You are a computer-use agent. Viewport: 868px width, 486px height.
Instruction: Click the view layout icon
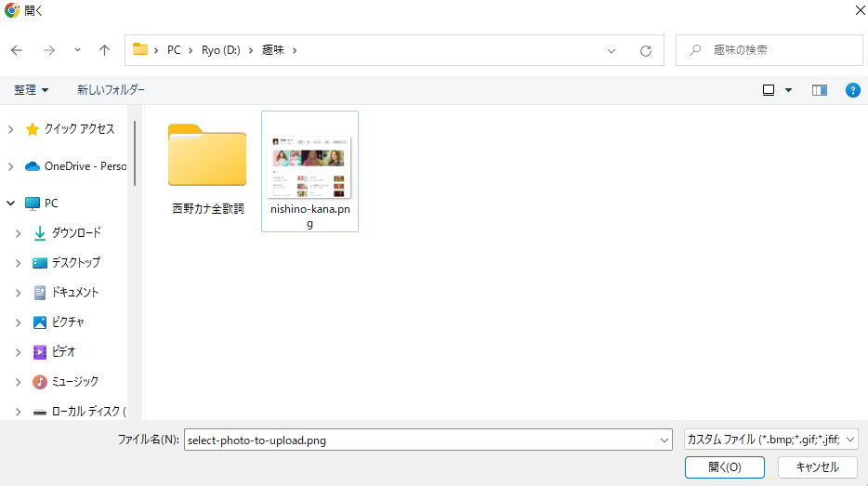click(769, 90)
